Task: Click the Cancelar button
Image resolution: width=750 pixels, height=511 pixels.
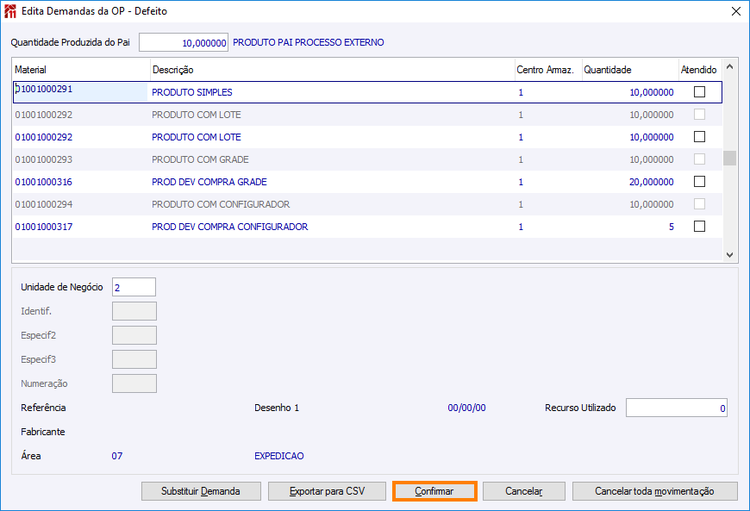Action: [x=524, y=491]
